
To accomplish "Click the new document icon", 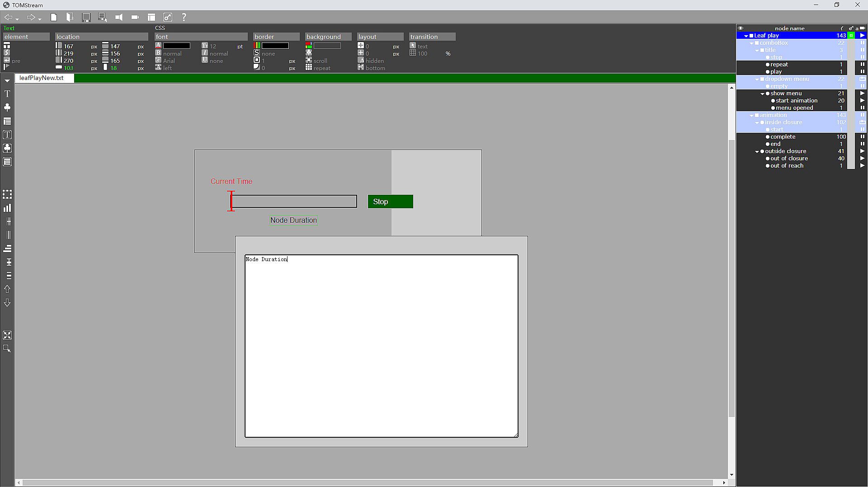I will (x=54, y=17).
